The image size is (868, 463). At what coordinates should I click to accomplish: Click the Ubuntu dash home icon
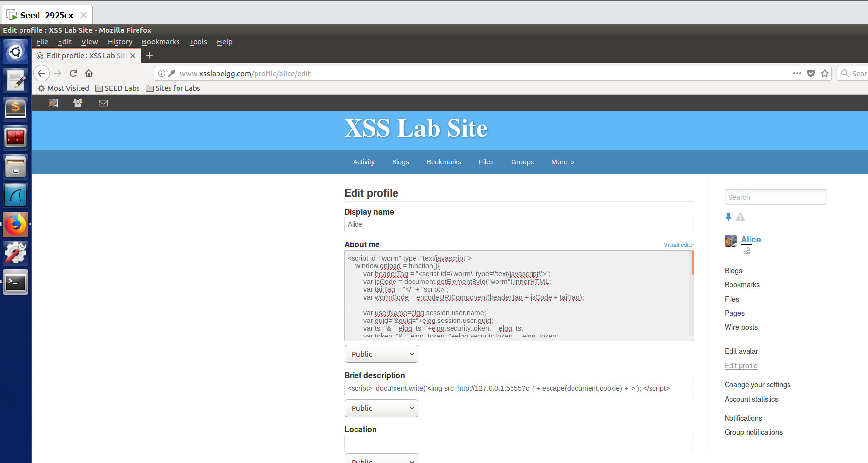pyautogui.click(x=16, y=51)
